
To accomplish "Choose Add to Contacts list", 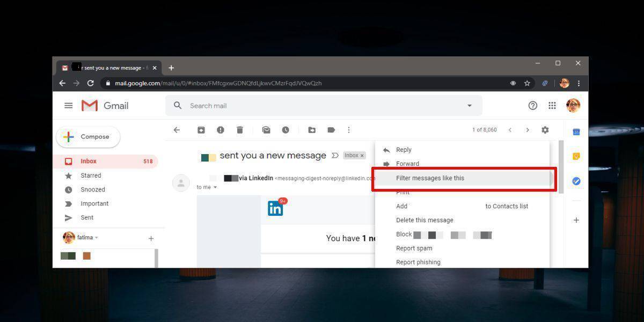I will 462,206.
